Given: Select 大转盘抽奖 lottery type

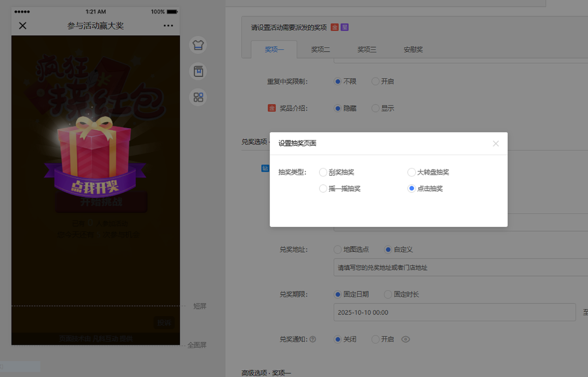Looking at the screenshot, I should pyautogui.click(x=411, y=172).
